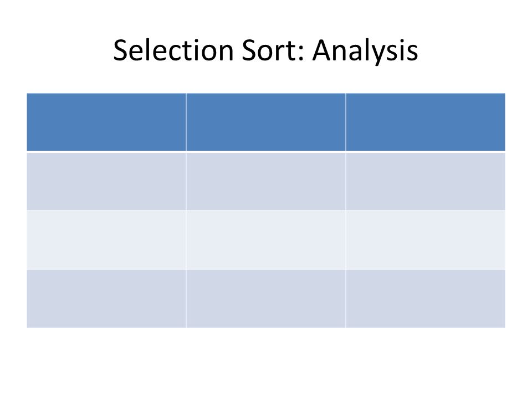Select the first dark blue header cell
This screenshot has height=399, width=532.
tap(106, 122)
